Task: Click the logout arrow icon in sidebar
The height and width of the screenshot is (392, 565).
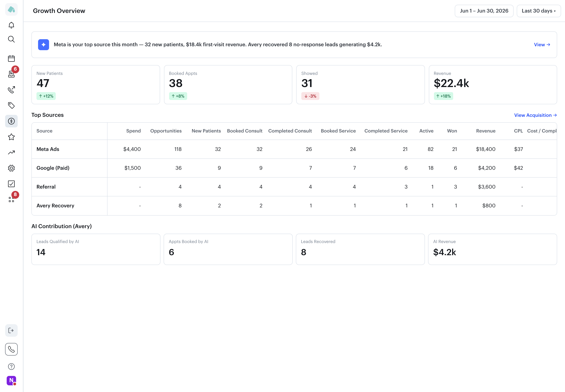Action: click(x=11, y=330)
